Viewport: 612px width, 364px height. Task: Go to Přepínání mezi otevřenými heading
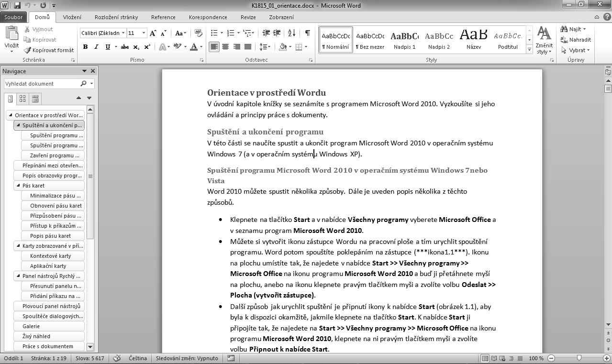click(49, 165)
